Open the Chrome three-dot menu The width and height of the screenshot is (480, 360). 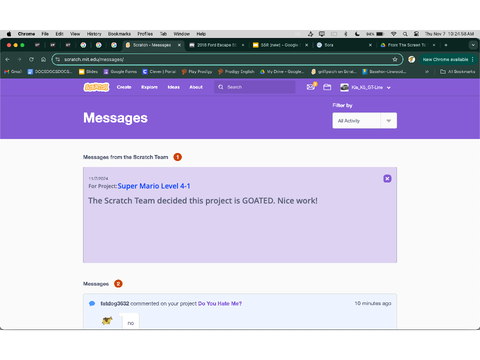(x=473, y=59)
